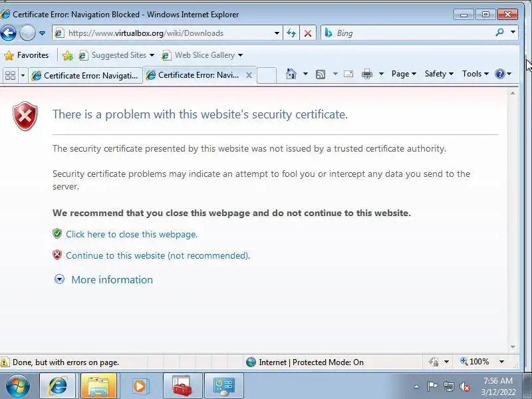Open the Tools menu
Image resolution: width=532 pixels, height=399 pixels.
click(475, 74)
